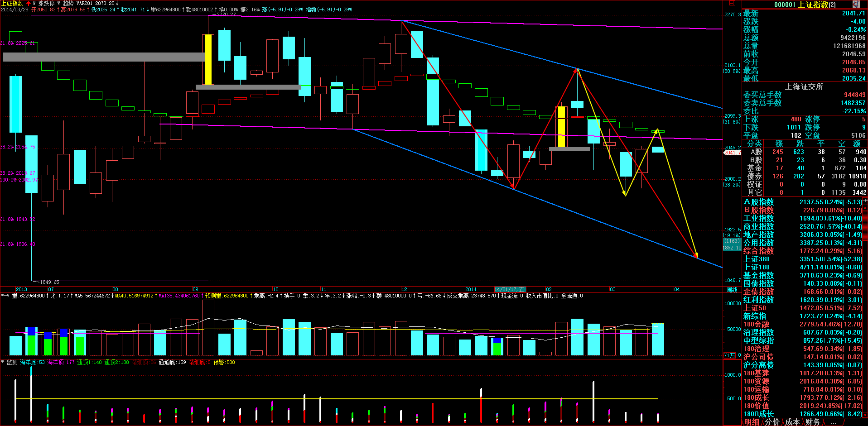
Task: Click the red up-arrow next to 上证指数 label
Action: pos(29,3)
